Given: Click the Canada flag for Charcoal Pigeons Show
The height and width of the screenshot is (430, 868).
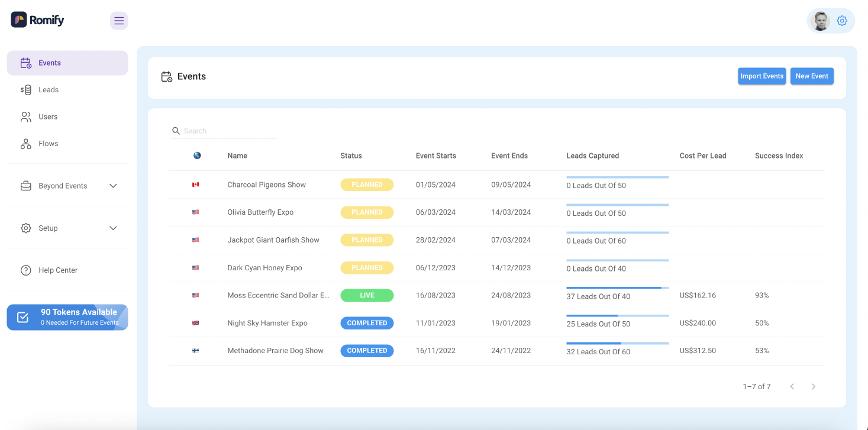Looking at the screenshot, I should coord(195,185).
